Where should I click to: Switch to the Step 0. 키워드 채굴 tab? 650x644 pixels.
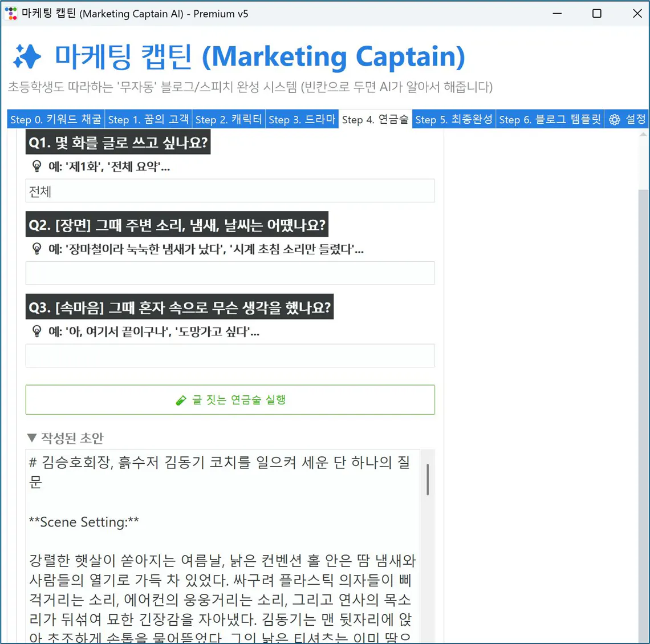coord(56,119)
